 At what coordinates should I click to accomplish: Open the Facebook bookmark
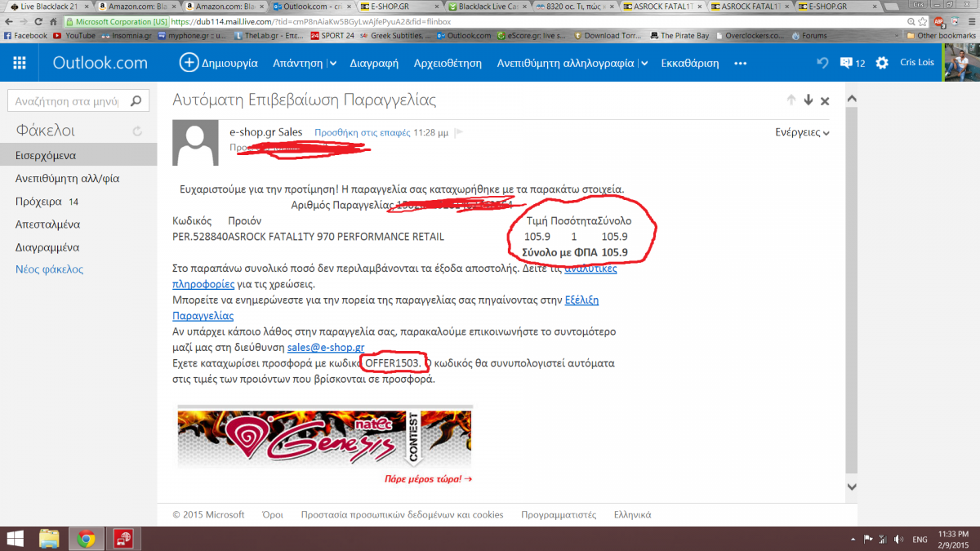pos(25,36)
